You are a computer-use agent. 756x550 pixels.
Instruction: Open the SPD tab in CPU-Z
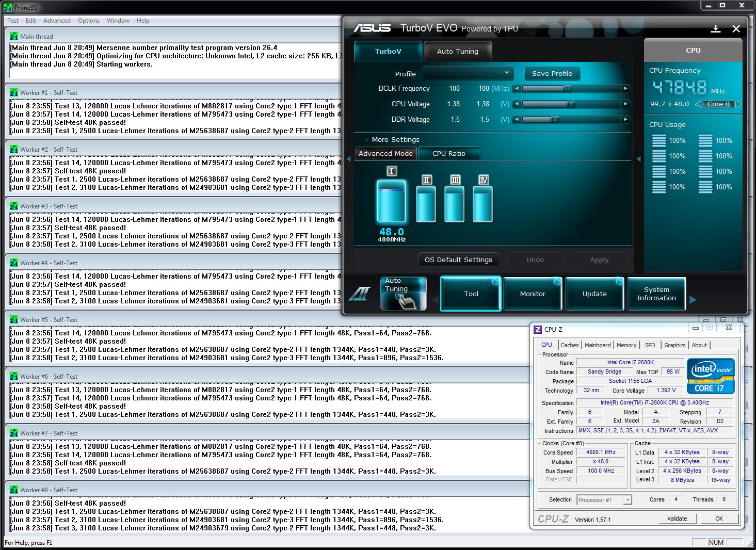click(x=650, y=345)
